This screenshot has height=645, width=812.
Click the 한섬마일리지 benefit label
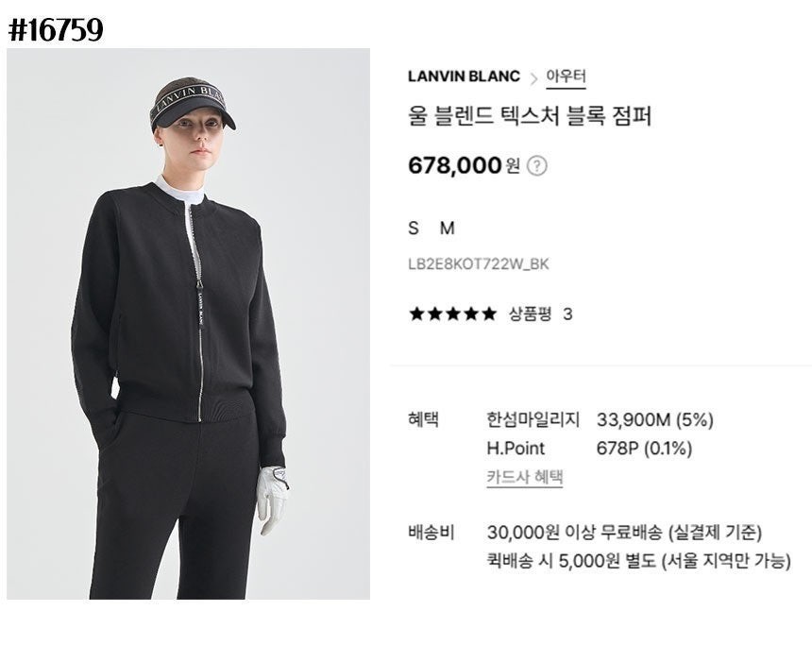pyautogui.click(x=533, y=419)
